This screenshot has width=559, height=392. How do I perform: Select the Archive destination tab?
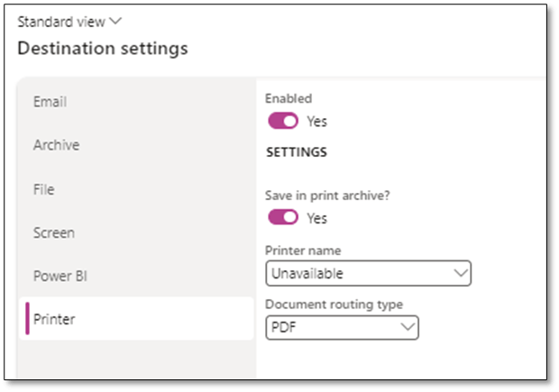(56, 145)
